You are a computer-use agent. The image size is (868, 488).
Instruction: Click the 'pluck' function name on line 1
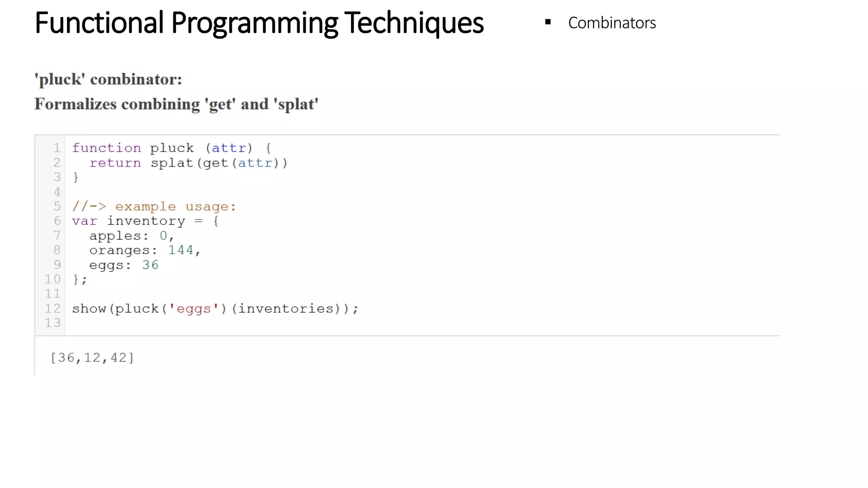pos(172,148)
